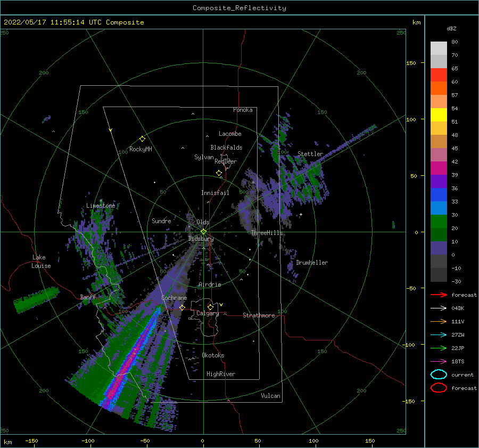Click the red forecast arrow in the legend

tap(439, 295)
